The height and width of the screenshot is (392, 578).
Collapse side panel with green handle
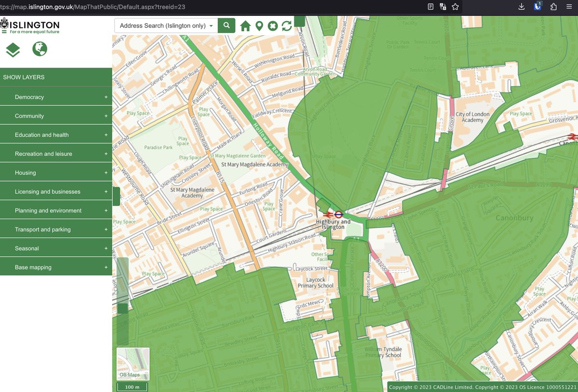point(116,196)
